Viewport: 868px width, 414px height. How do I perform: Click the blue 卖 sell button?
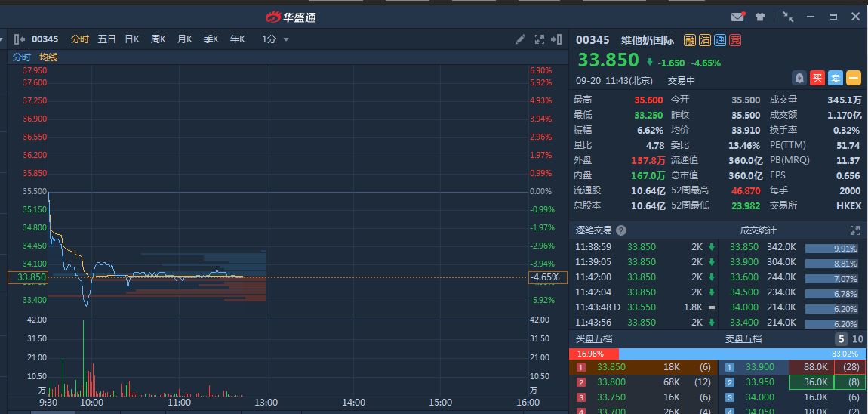[x=836, y=78]
